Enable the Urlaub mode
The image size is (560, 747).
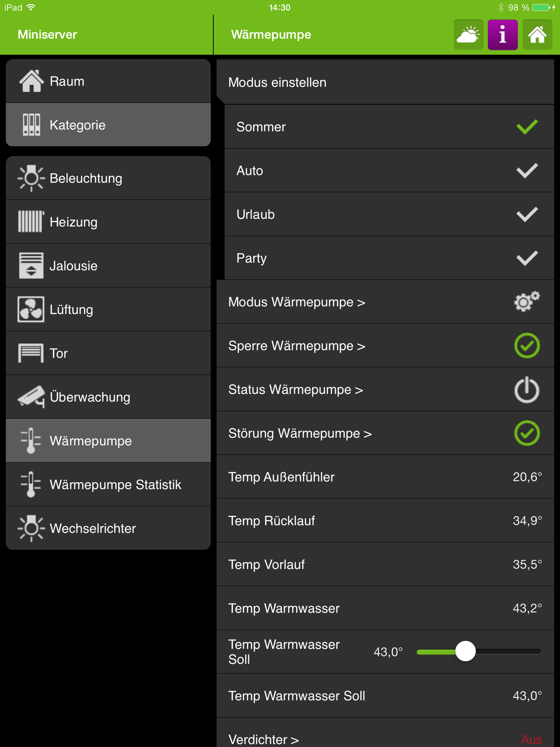tap(527, 214)
